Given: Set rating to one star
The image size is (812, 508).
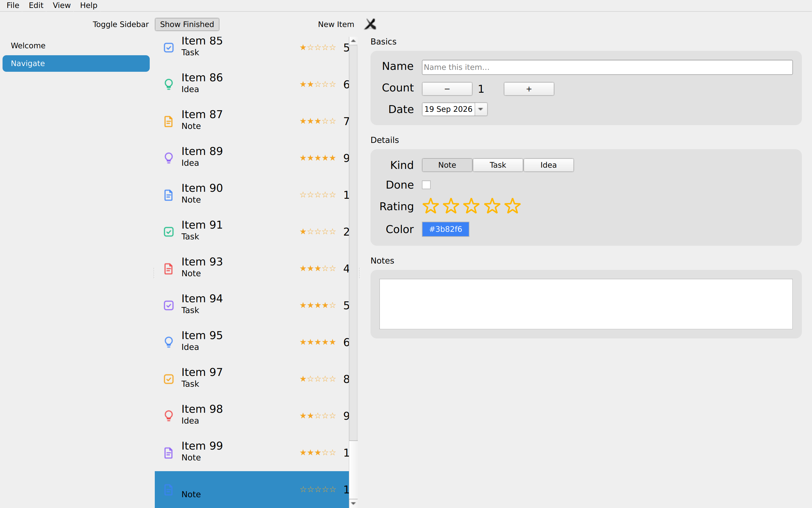Looking at the screenshot, I should pos(430,206).
